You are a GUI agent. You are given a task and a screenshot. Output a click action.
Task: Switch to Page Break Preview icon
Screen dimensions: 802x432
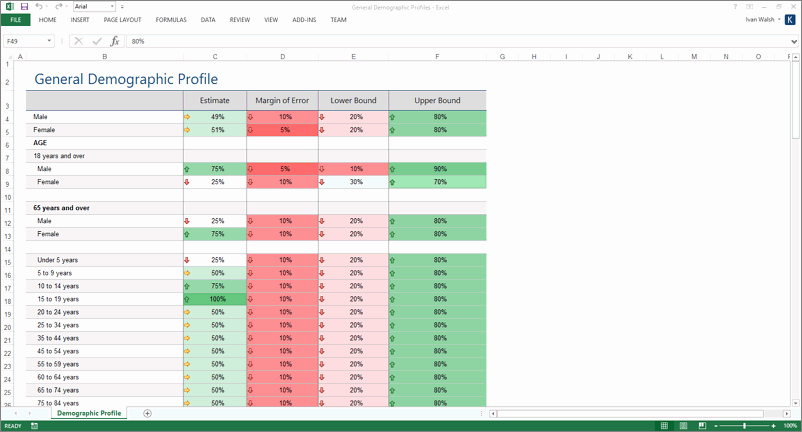[x=702, y=425]
